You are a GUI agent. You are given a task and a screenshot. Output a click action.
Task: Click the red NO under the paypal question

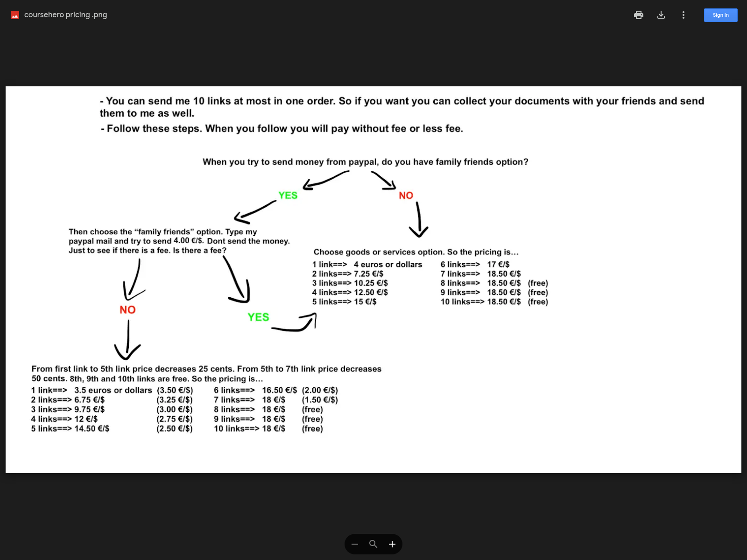point(406,196)
